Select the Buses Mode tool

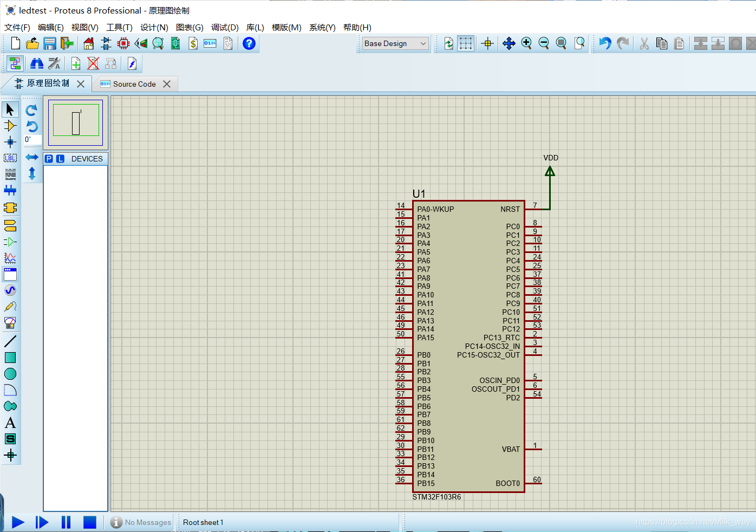(10, 191)
